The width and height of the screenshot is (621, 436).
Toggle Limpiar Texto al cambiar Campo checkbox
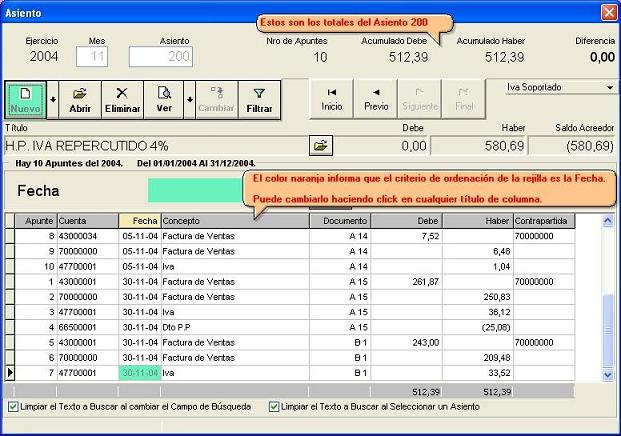coord(13,407)
